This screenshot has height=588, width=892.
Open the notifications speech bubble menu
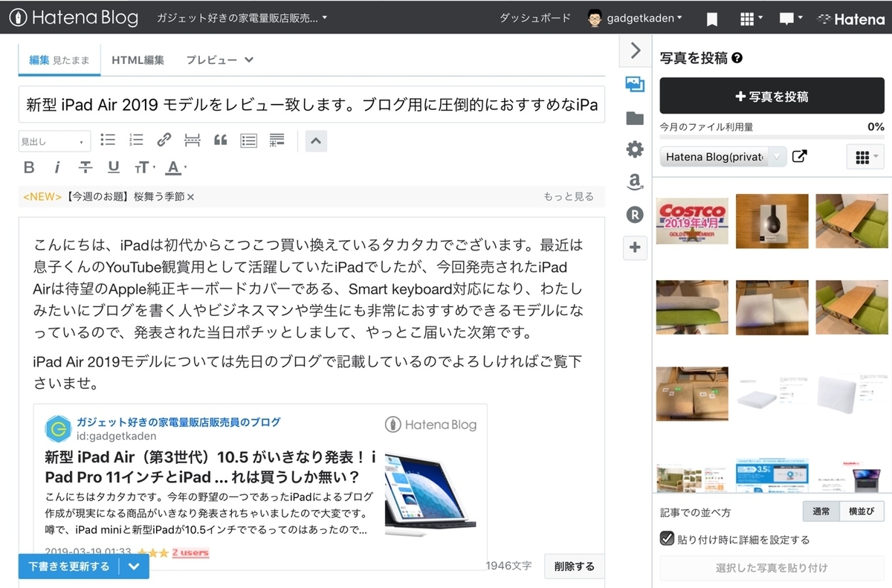(x=791, y=19)
